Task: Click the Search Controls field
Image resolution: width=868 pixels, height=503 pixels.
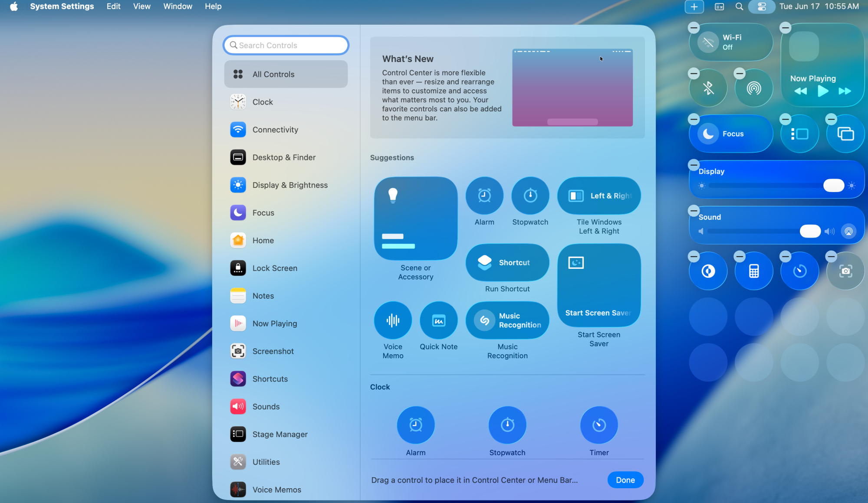Action: click(286, 45)
